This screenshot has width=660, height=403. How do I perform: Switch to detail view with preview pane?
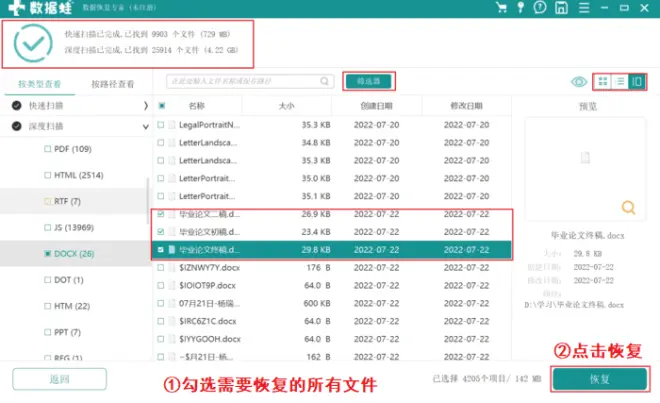[x=637, y=81]
